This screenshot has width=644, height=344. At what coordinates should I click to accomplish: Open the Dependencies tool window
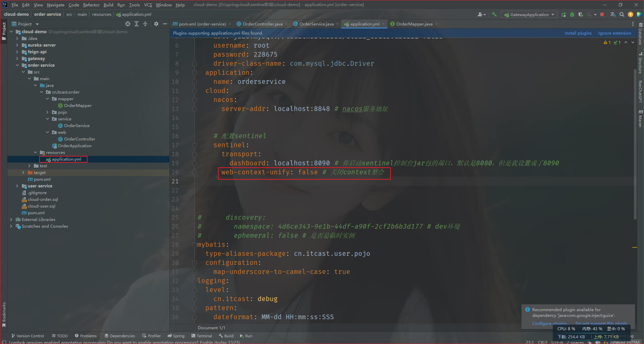120,336
